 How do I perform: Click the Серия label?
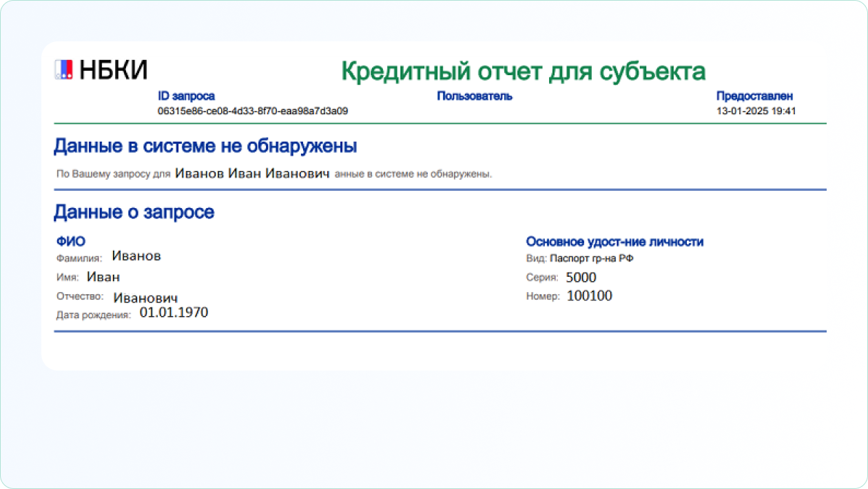(x=541, y=278)
